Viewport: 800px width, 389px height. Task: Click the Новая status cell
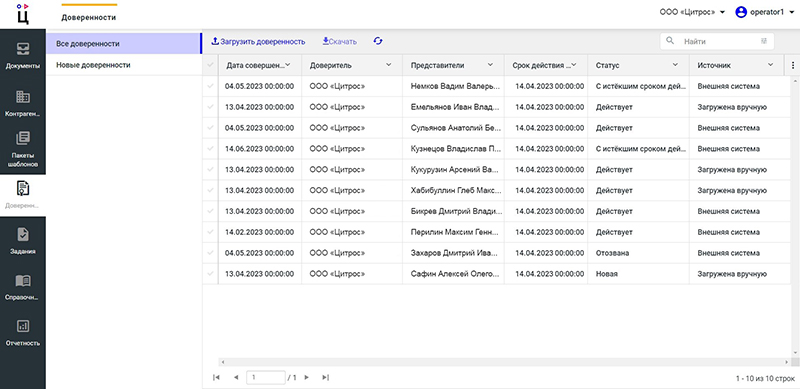click(638, 274)
